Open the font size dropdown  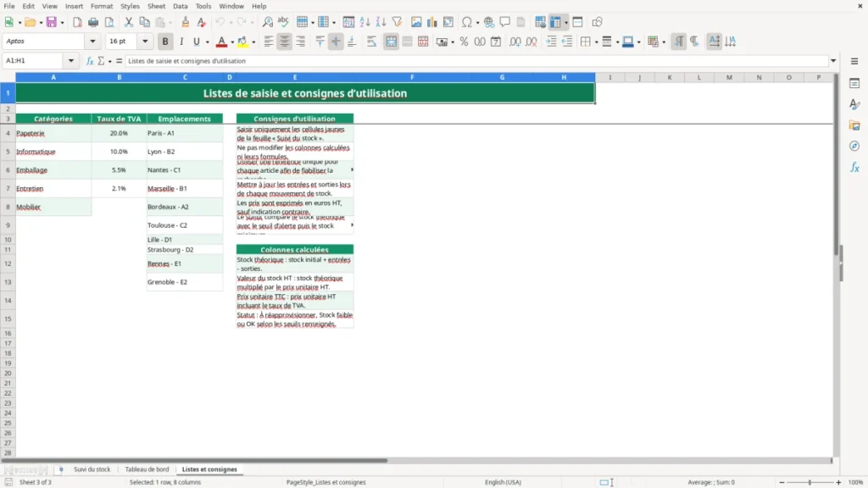pos(145,41)
